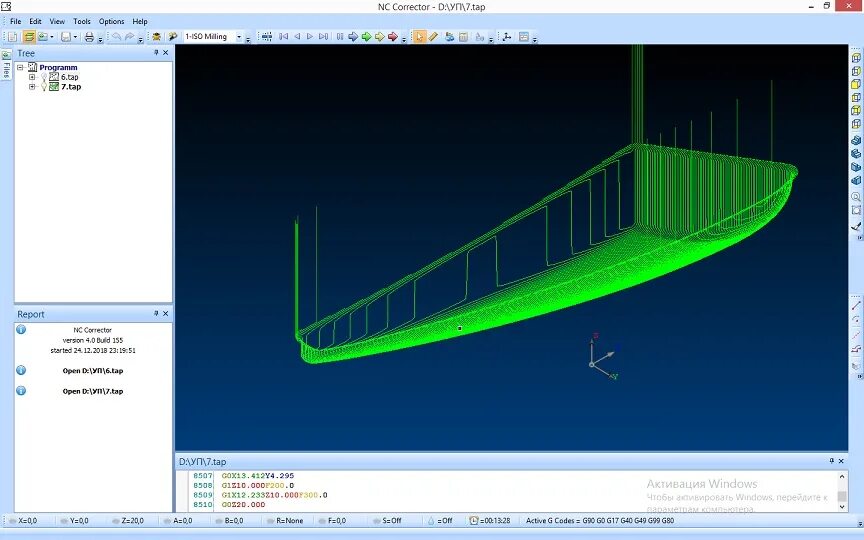Click the fit-to-window icon in right toolbar
This screenshot has width=864, height=540.
(856, 210)
